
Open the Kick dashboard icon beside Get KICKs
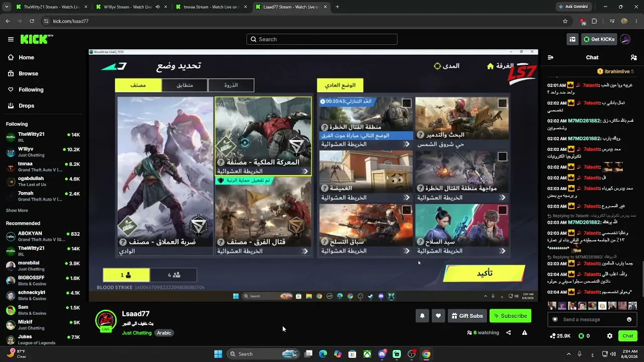[x=572, y=39]
